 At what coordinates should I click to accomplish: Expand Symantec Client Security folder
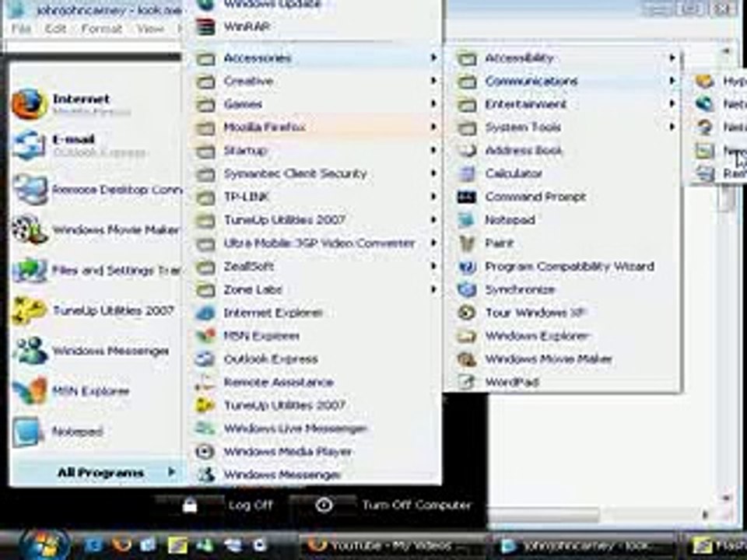point(314,173)
